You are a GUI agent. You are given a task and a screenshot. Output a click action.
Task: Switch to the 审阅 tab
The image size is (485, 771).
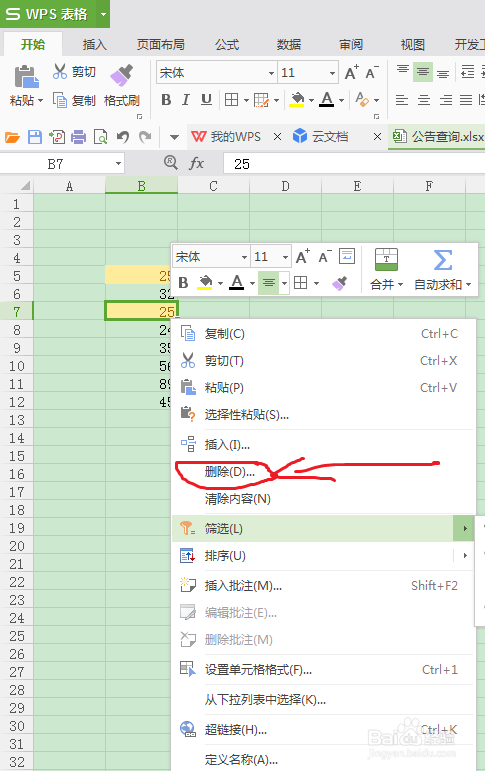pyautogui.click(x=351, y=45)
